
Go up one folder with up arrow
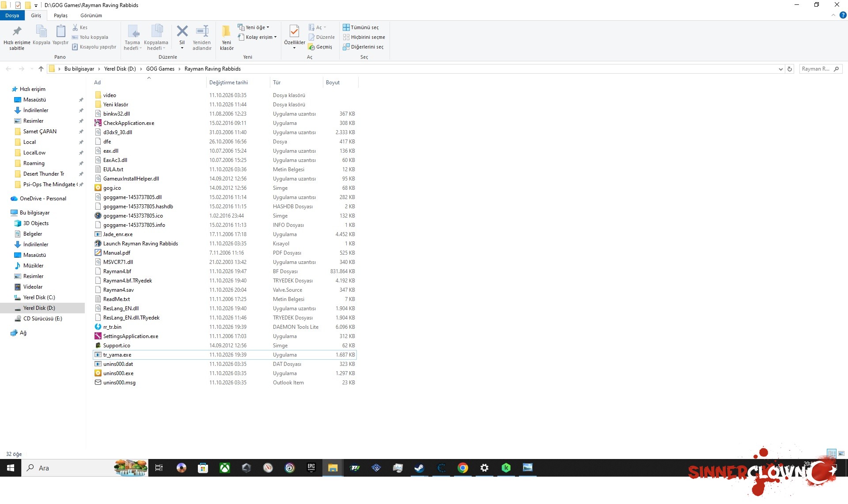41,69
